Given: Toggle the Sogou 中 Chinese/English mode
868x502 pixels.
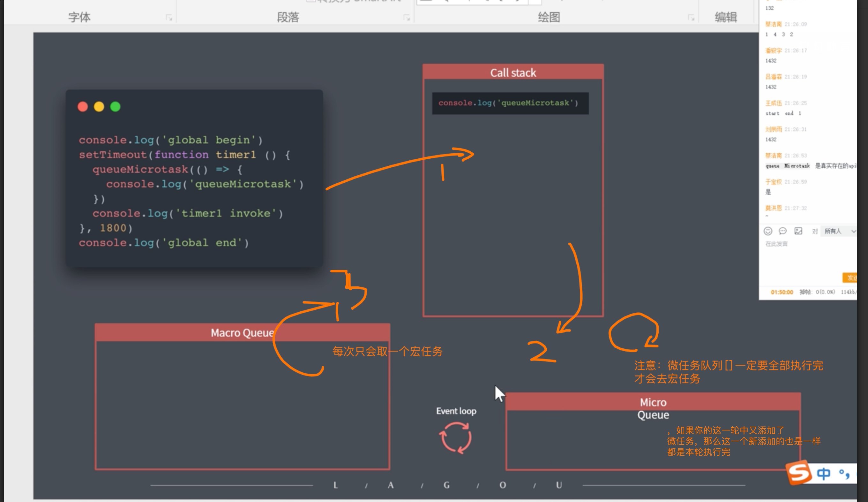Looking at the screenshot, I should click(823, 474).
